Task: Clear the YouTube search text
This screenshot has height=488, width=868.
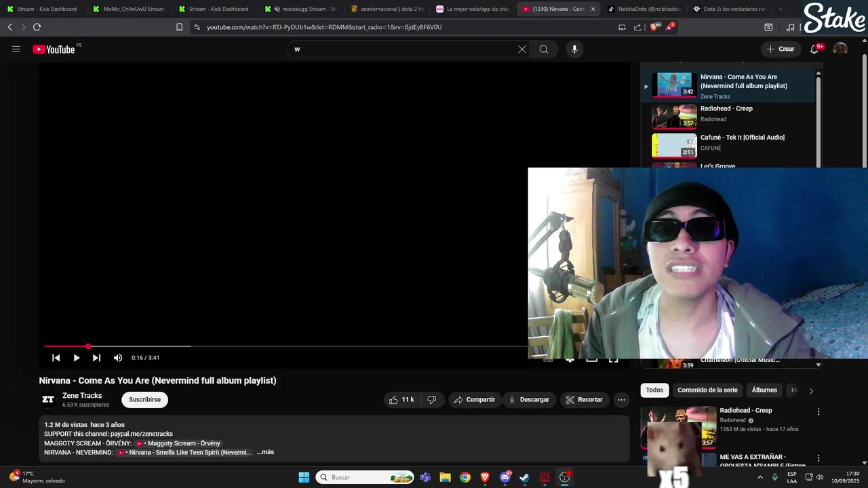Action: [x=522, y=49]
